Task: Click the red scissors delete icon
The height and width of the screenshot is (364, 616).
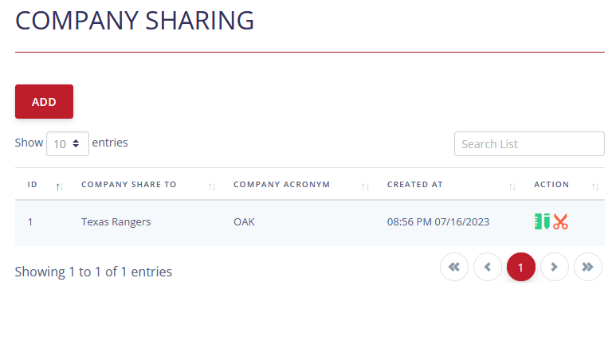Action: 560,222
